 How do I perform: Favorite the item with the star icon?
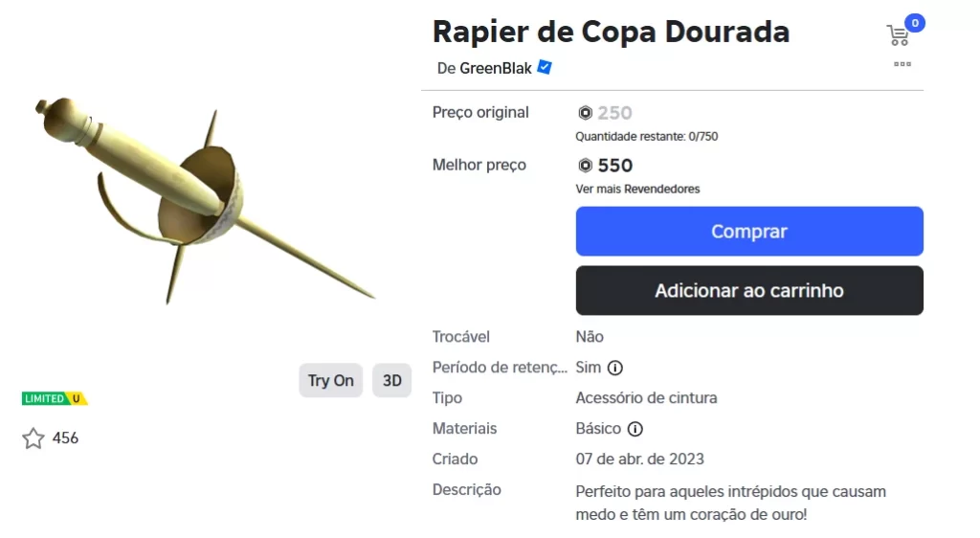pos(33,438)
